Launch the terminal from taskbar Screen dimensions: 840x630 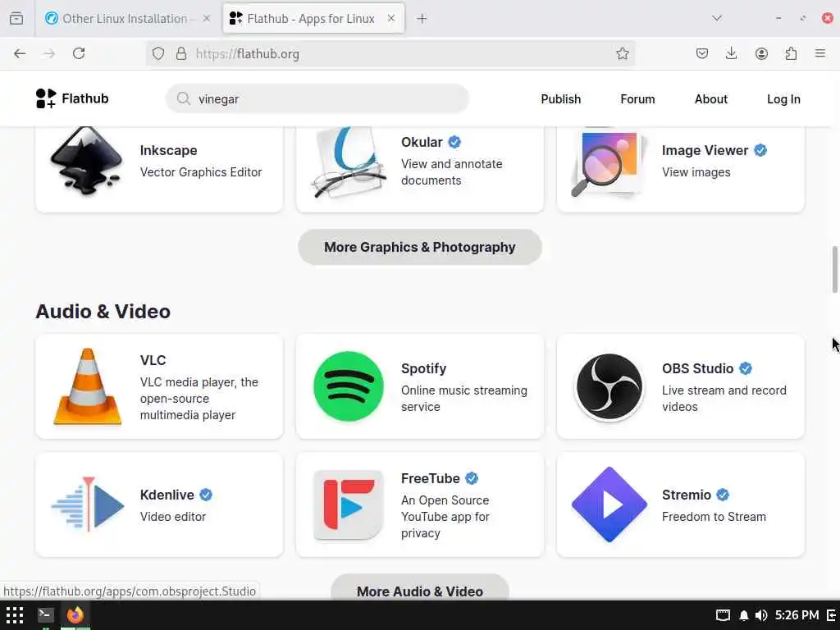(46, 615)
